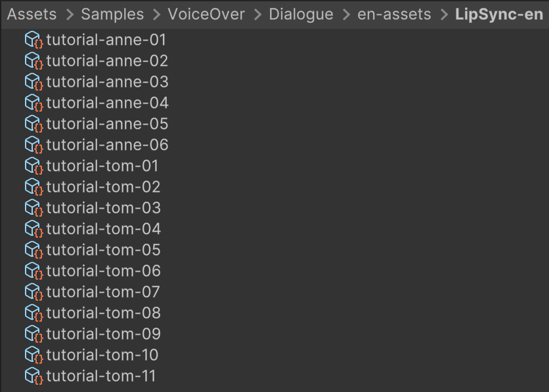Click the asset icon next to tutorial-tom-05

(x=33, y=250)
